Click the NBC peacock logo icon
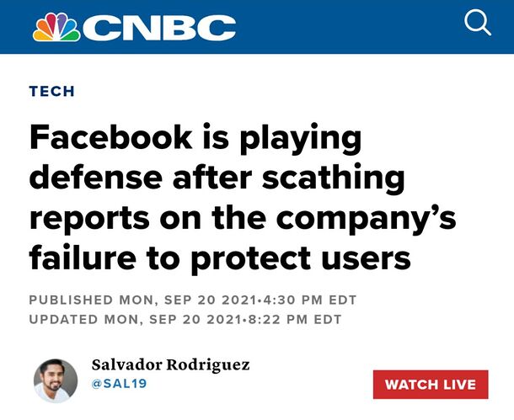514x420 pixels. pos(56,27)
